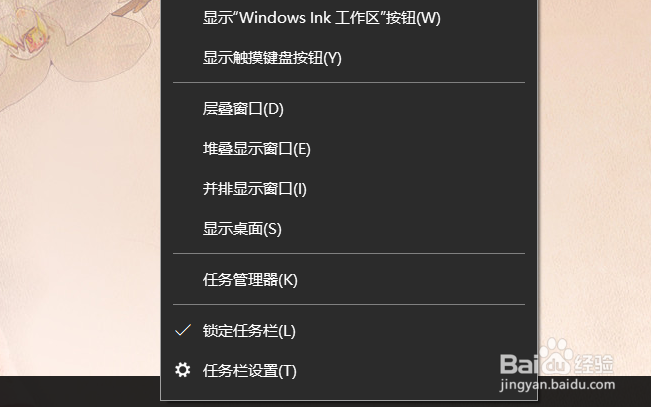The width and height of the screenshot is (651, 407).
Task: Click the 经验 watermark characters
Action: [x=594, y=363]
